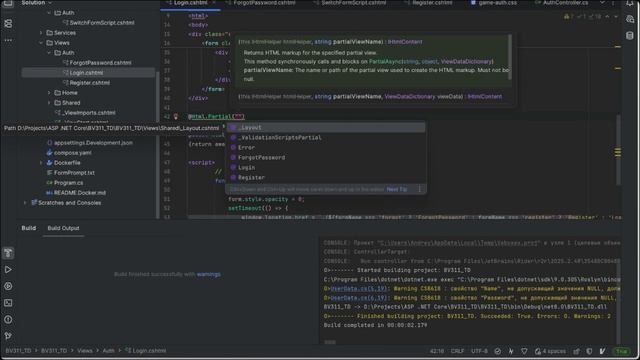
Task: Select Program.cs in solution tree
Action: coord(68,183)
